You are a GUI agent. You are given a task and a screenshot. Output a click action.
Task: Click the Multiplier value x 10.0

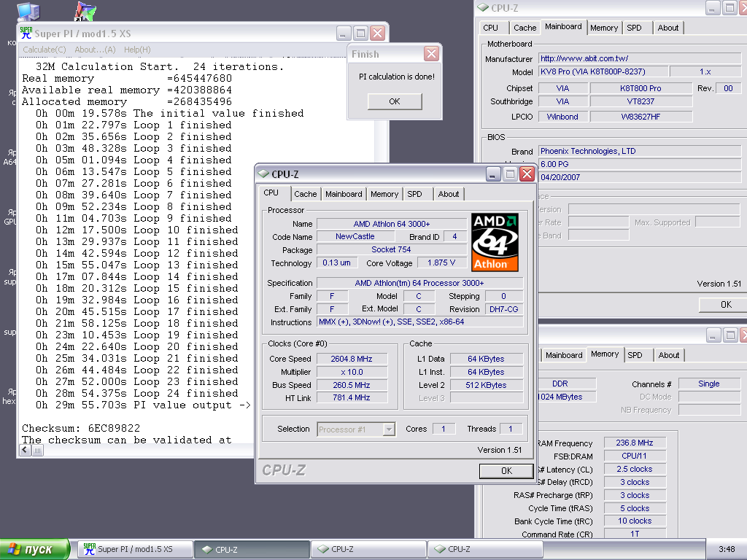point(352,372)
